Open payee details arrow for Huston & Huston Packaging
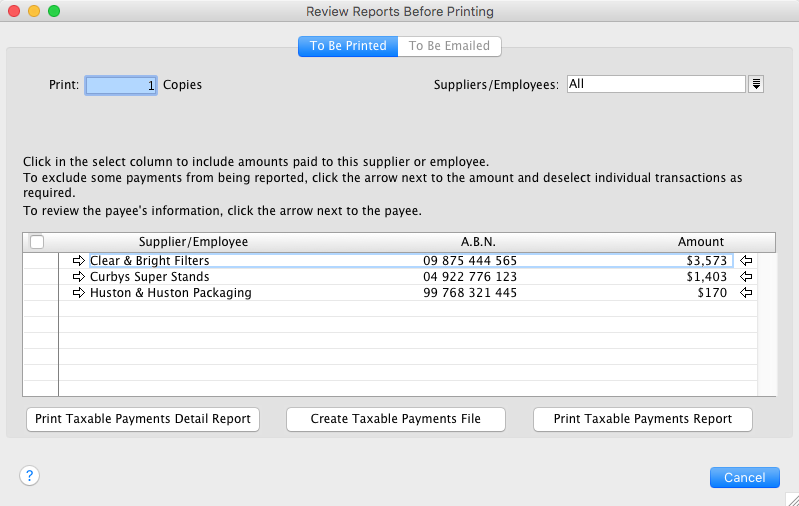Image resolution: width=799 pixels, height=506 pixels. pos(80,293)
